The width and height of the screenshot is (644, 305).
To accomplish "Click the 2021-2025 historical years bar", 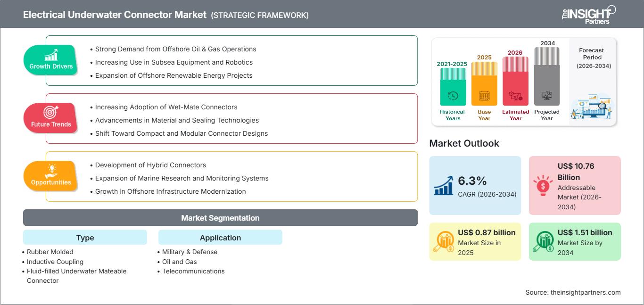I will tap(453, 86).
